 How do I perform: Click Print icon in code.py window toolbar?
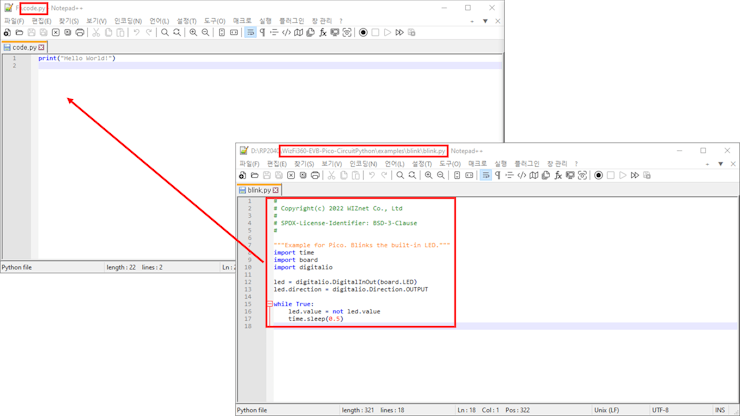tap(80, 33)
